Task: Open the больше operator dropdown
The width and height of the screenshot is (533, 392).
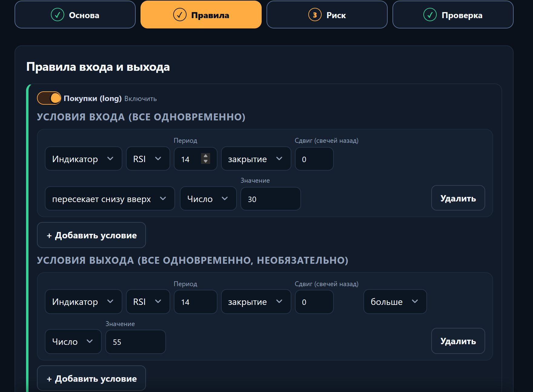Action: pos(395,302)
